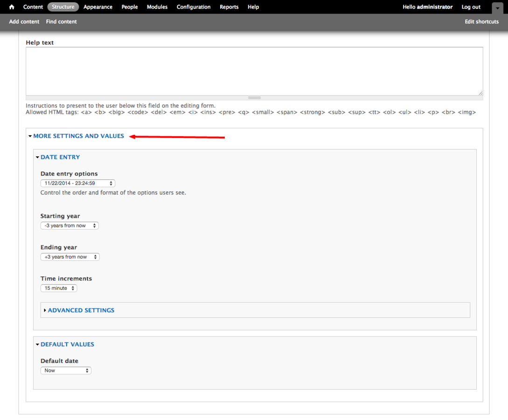Collapse the More Settings and Values fieldset
Image resolution: width=508 pixels, height=420 pixels.
coord(78,136)
